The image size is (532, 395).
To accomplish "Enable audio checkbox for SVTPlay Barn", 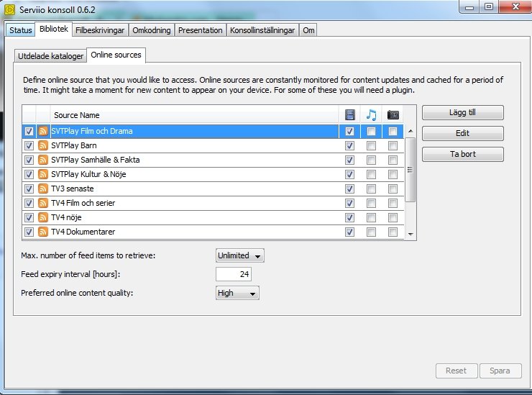I will coord(371,146).
